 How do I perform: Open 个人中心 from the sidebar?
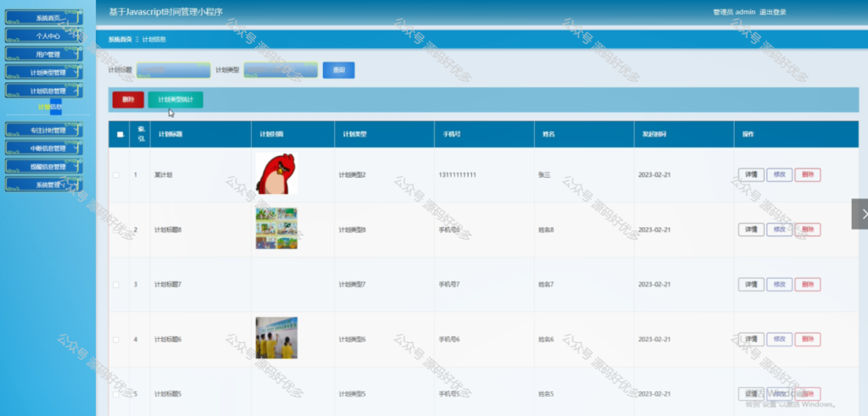pyautogui.click(x=44, y=36)
